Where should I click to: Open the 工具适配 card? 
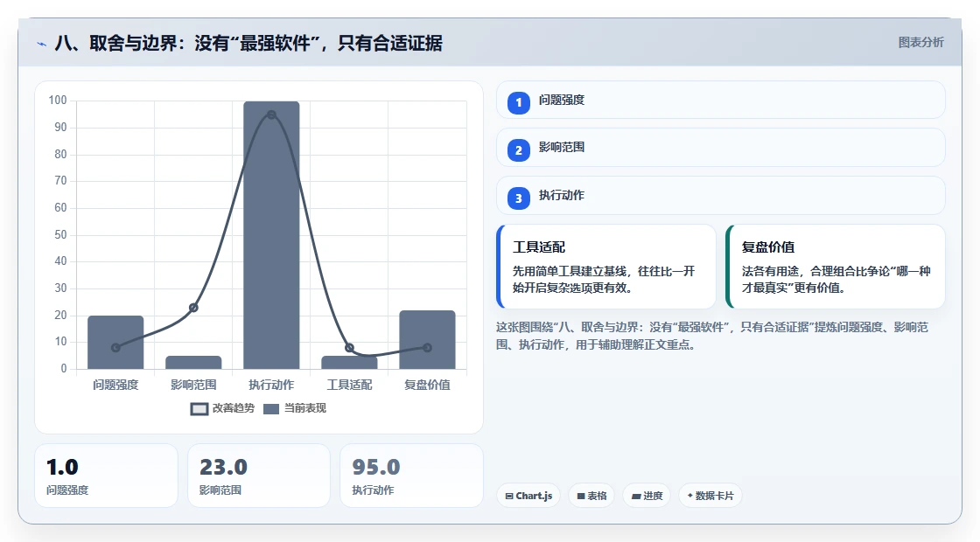[x=606, y=267]
